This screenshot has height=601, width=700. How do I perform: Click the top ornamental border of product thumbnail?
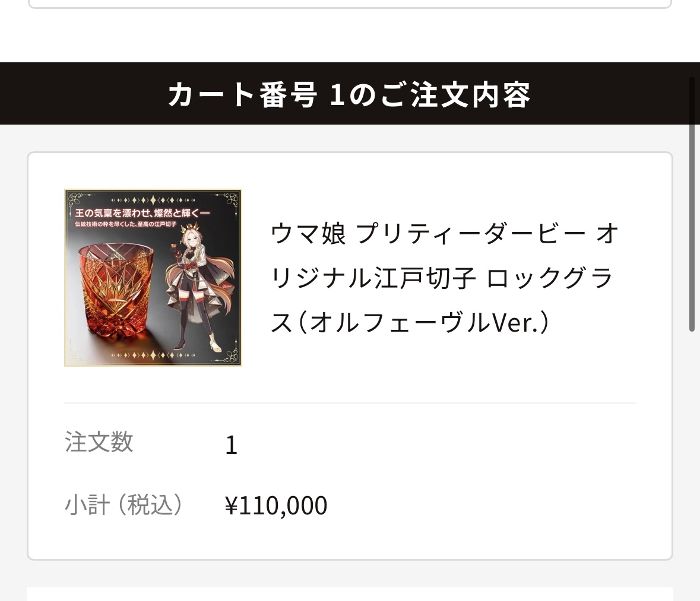pyautogui.click(x=153, y=199)
